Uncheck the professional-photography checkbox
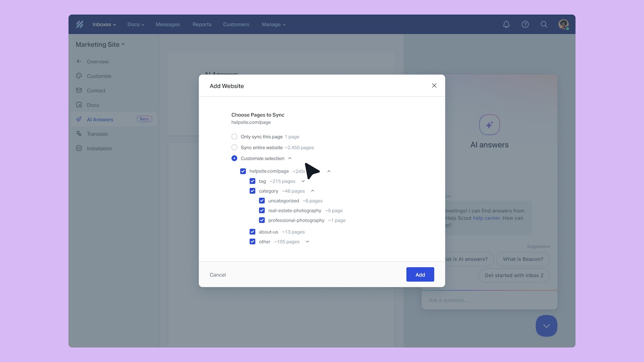This screenshot has height=362, width=644. [x=262, y=220]
